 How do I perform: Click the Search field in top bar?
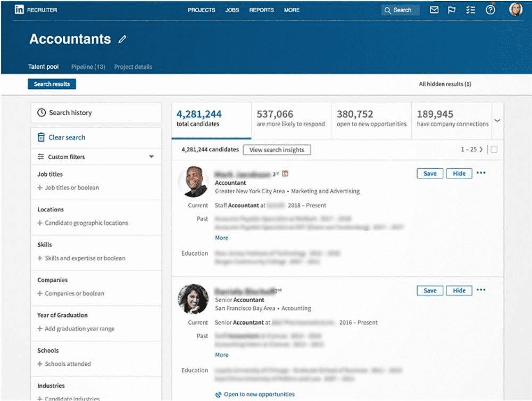[400, 10]
